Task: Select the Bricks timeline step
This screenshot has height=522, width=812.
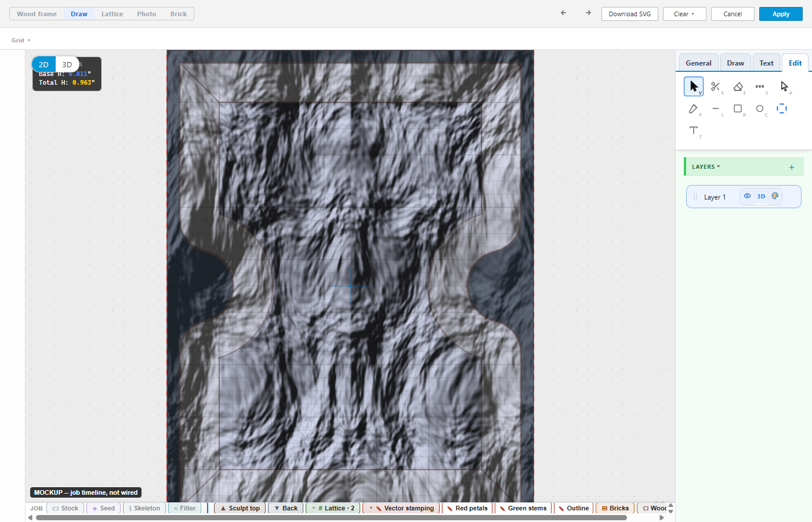Action: coord(615,508)
